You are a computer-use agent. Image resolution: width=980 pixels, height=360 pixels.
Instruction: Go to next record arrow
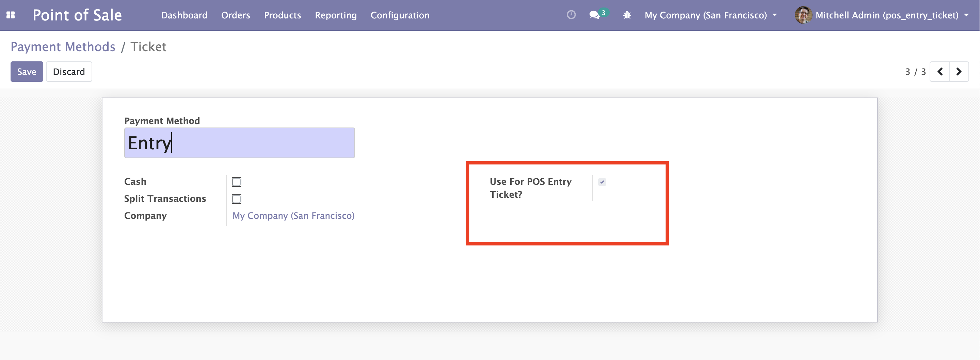tap(959, 72)
